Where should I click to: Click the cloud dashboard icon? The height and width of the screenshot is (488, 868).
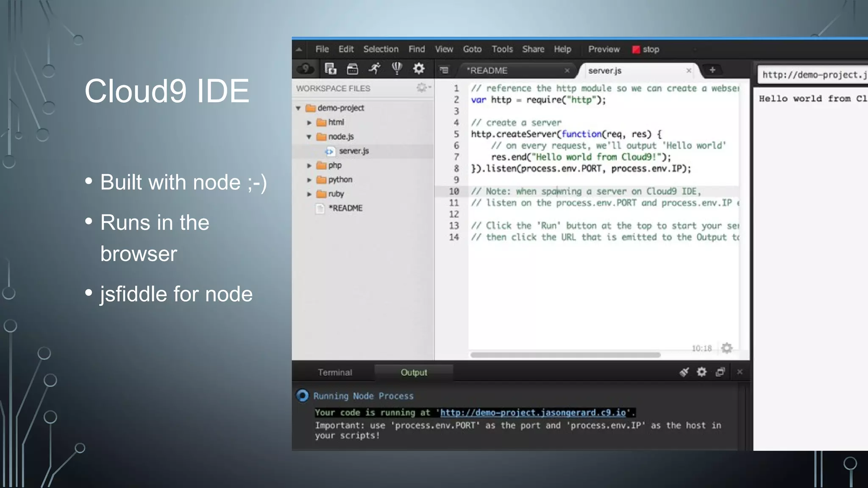coord(305,69)
